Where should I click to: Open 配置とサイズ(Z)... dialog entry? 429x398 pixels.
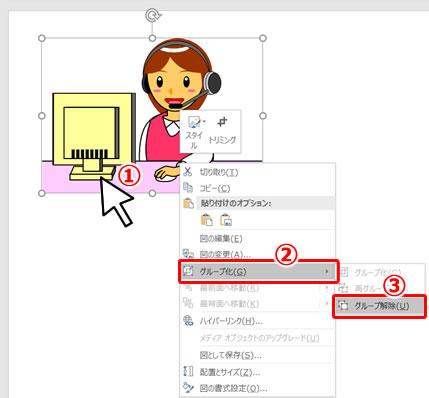[257, 372]
